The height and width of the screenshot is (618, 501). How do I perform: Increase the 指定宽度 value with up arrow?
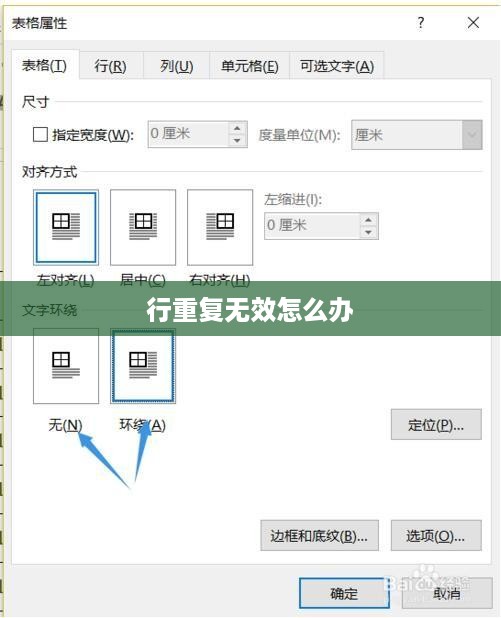[237, 128]
